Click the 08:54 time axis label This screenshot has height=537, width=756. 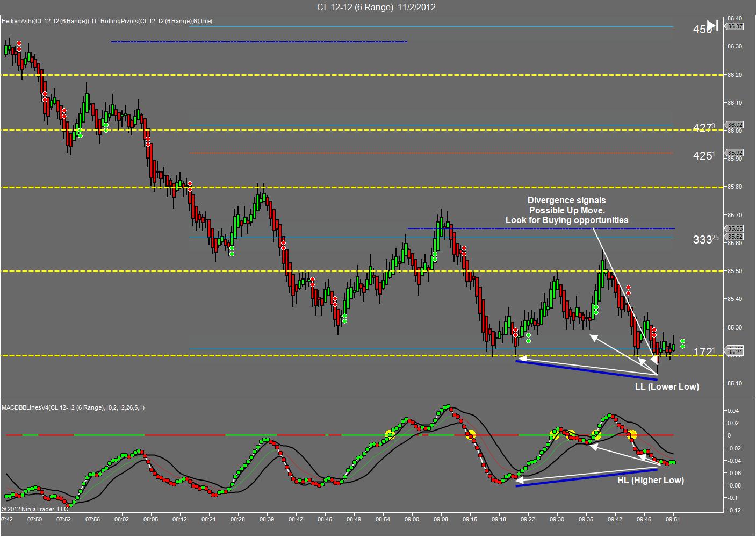pyautogui.click(x=383, y=520)
